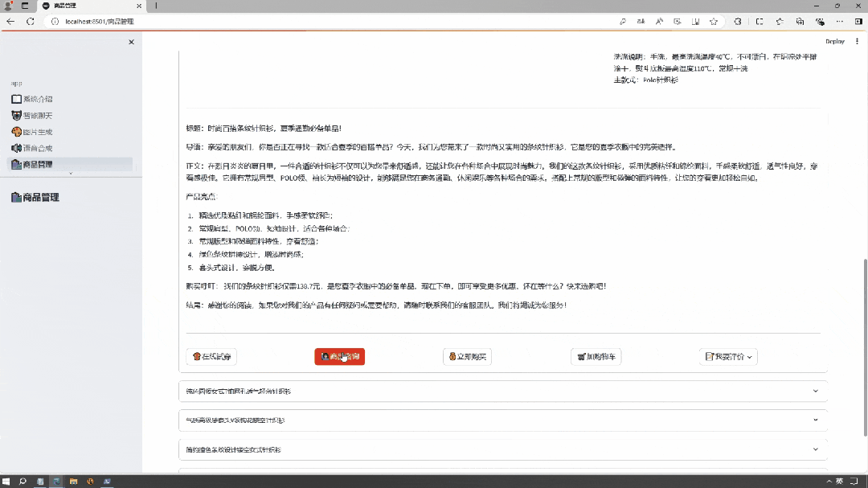Screen dimensions: 868x488
Task: Bookmark this page with star icon
Action: [x=713, y=22]
